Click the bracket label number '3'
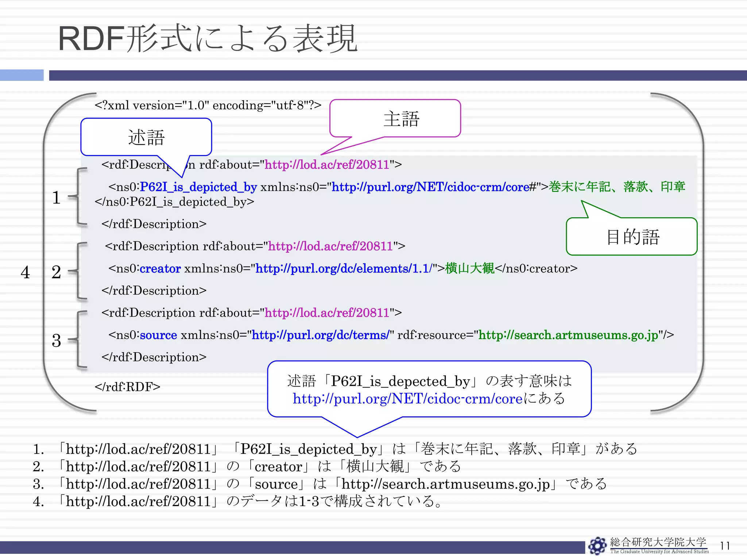Screen dimensions: 747x560 [x=56, y=341]
